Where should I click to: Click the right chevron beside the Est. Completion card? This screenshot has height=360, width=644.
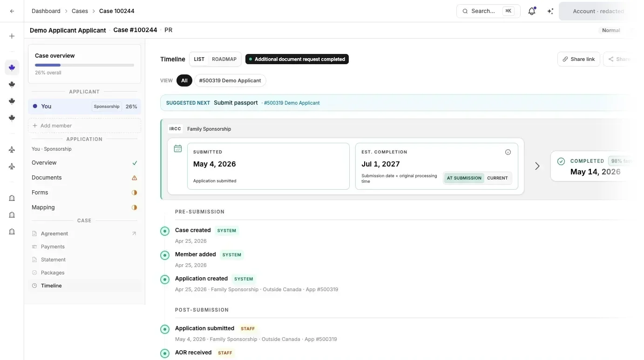click(537, 166)
